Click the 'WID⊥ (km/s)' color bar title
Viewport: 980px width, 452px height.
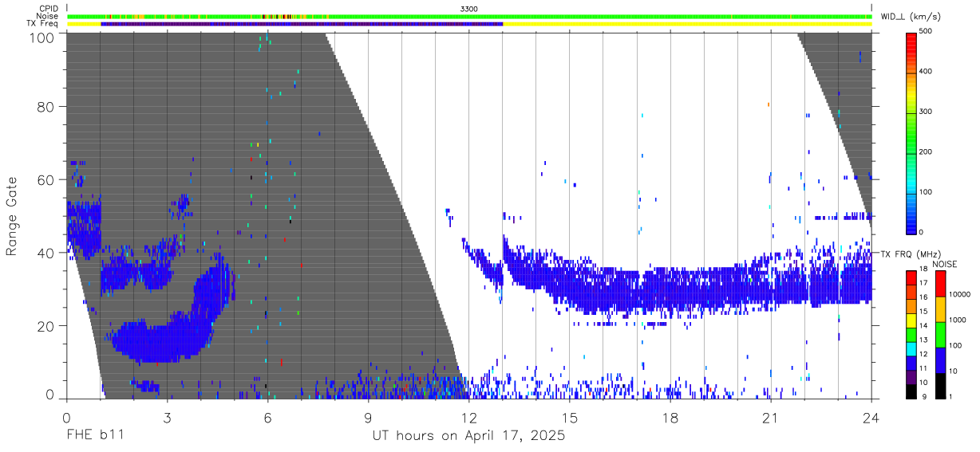(x=911, y=17)
